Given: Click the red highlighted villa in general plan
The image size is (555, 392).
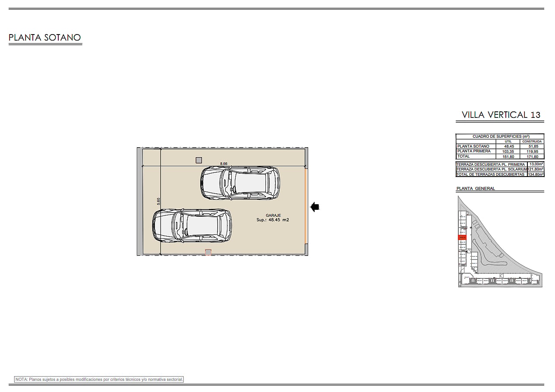Looking at the screenshot, I should 463,237.
